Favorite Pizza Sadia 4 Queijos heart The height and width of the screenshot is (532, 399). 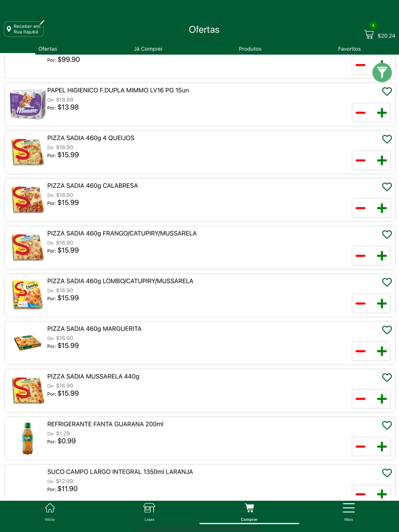387,139
